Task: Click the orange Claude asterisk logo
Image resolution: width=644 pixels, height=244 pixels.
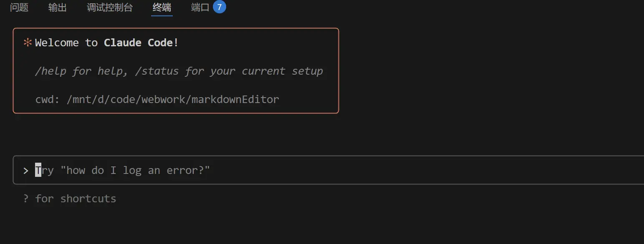Action: coord(28,43)
